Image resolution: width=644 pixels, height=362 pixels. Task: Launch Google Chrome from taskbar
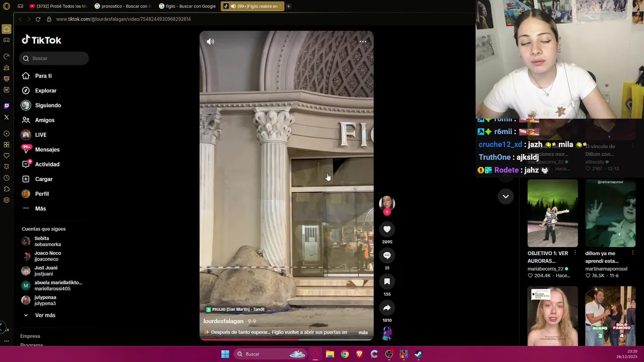(345, 354)
